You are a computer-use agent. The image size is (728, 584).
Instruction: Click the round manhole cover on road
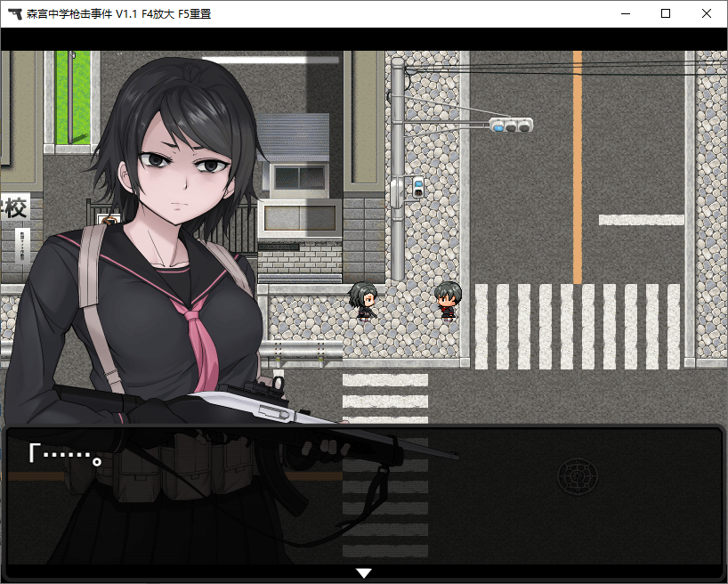576,475
